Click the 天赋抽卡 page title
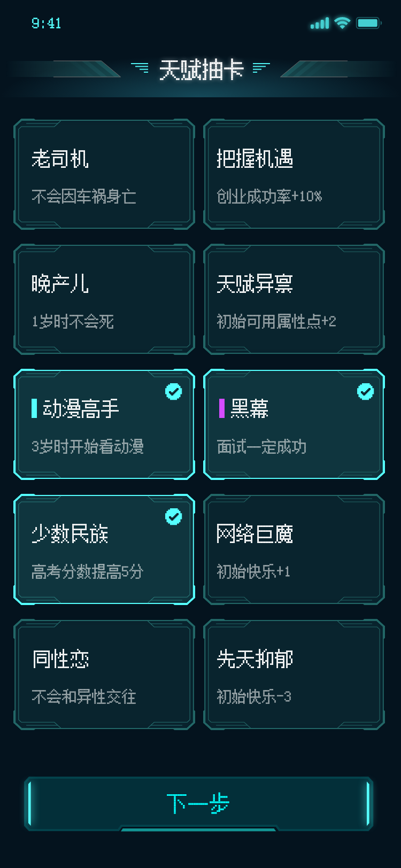Screen dimensions: 401x868 201,70
